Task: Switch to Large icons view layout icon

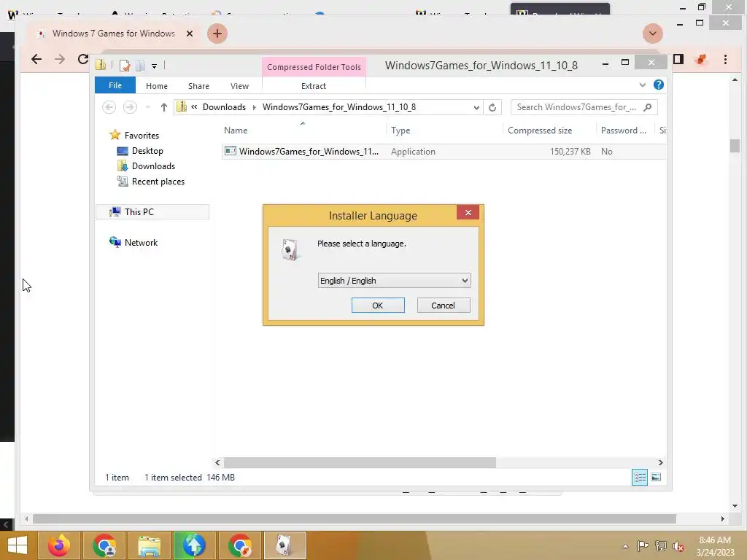Action: tap(656, 477)
